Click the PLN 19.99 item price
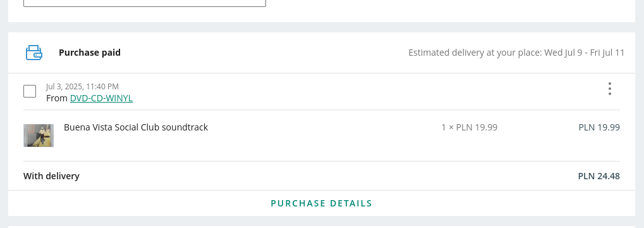Screen dimensions: 644x228 [599, 127]
